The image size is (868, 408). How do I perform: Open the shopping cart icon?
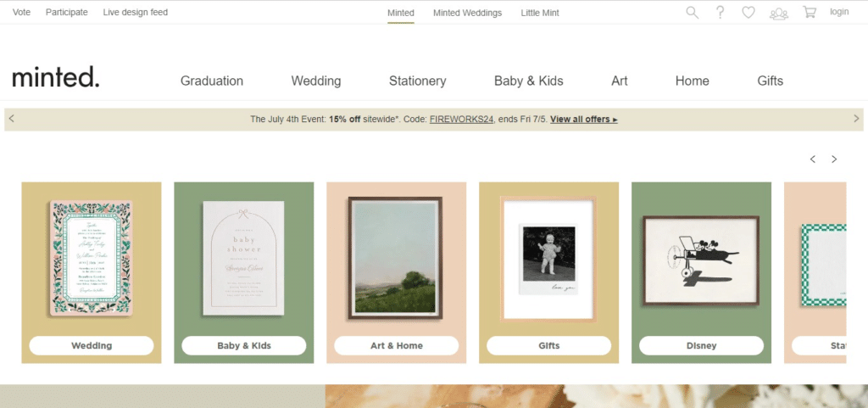coord(810,13)
